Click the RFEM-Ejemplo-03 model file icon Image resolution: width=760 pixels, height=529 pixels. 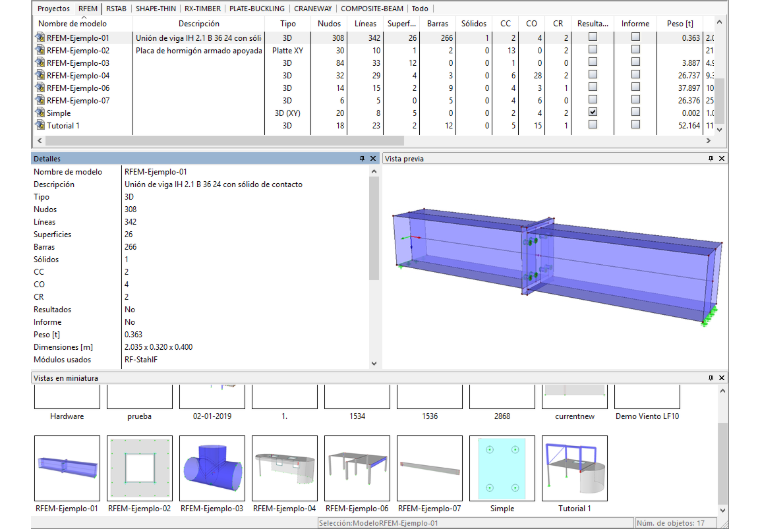point(40,63)
